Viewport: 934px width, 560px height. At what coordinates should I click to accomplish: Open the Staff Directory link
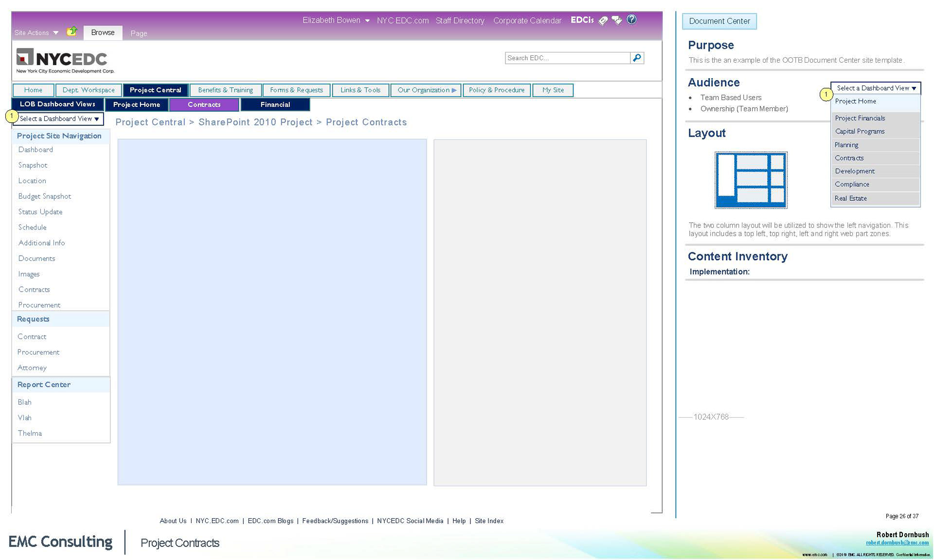pos(460,20)
